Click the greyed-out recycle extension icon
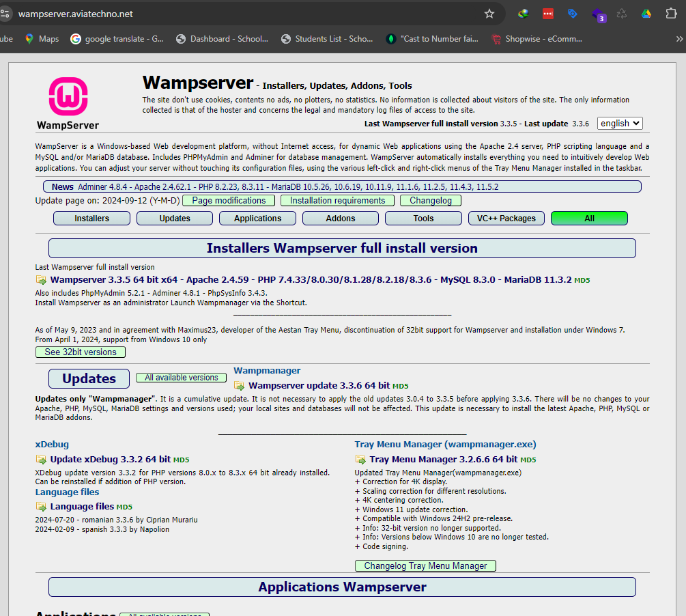The height and width of the screenshot is (616, 686). click(622, 14)
